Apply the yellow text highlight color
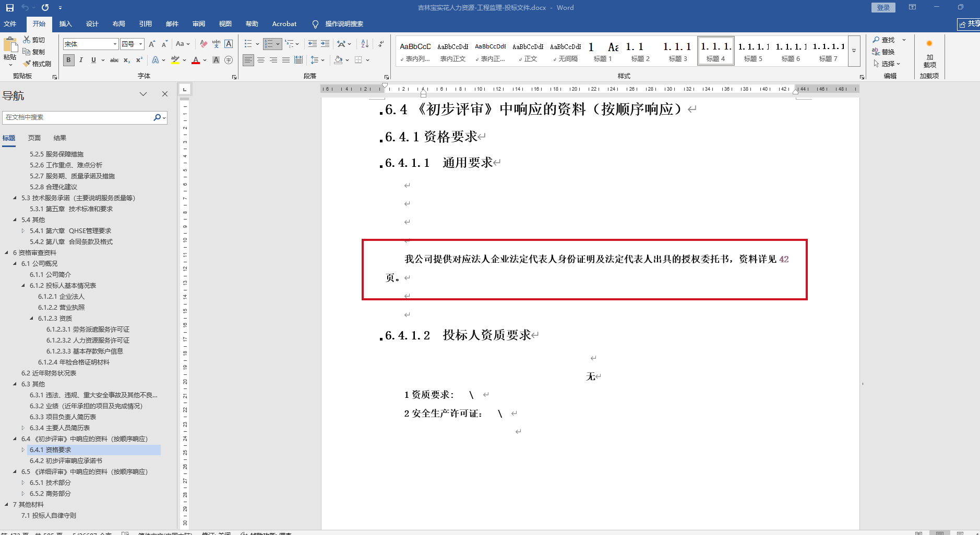Viewport: 980px width, 535px height. pyautogui.click(x=175, y=60)
